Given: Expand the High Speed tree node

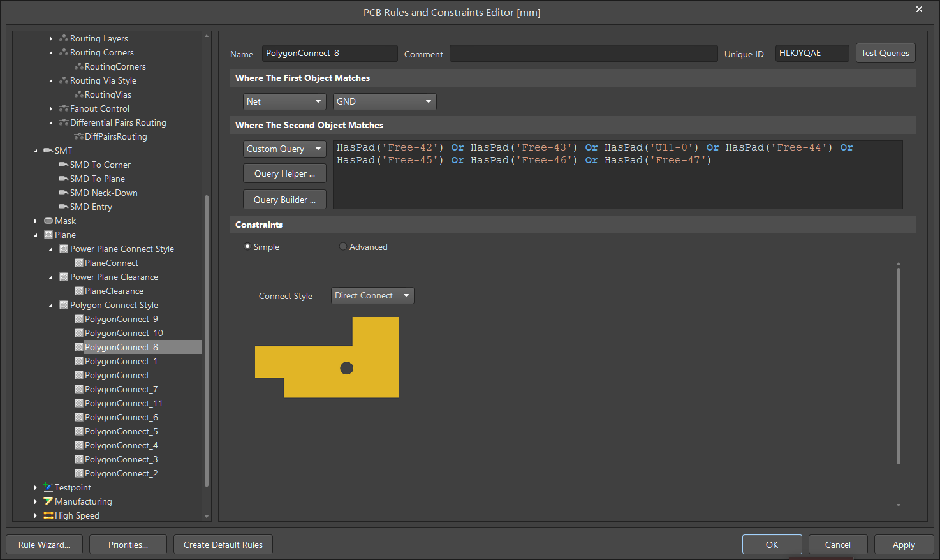Looking at the screenshot, I should (36, 515).
